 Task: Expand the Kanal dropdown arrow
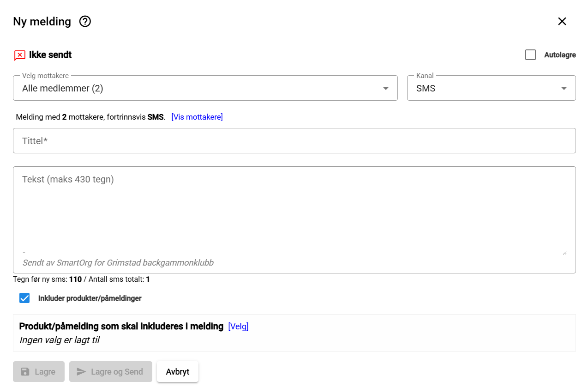point(564,89)
